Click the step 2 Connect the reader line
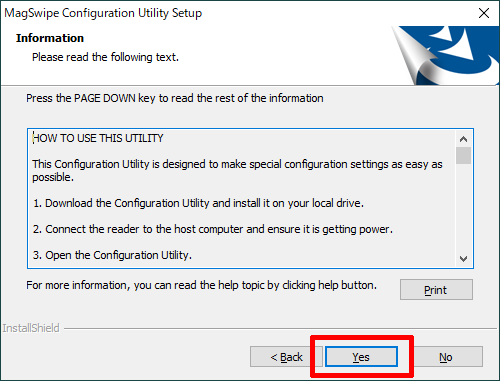This screenshot has width=500, height=381. (213, 229)
